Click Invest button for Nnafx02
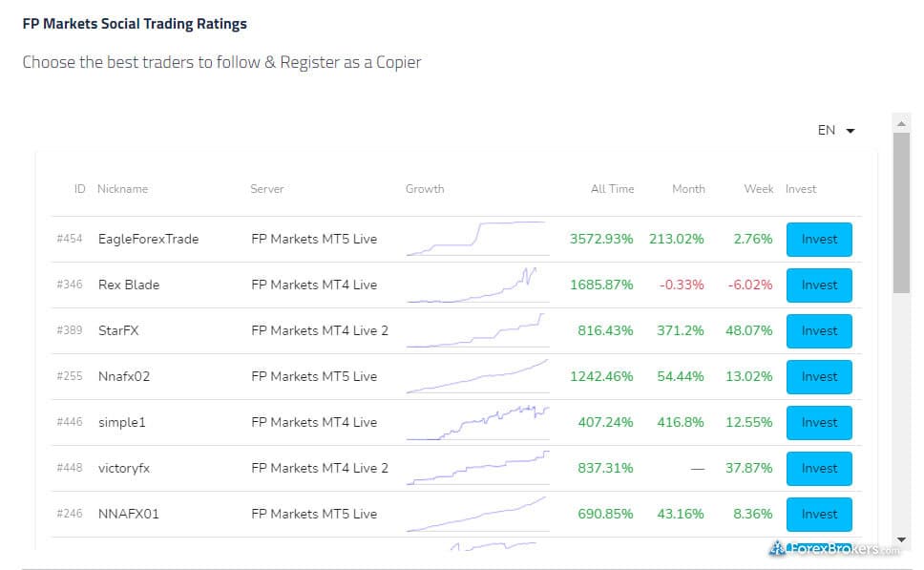Image resolution: width=924 pixels, height=570 pixels. 818,377
